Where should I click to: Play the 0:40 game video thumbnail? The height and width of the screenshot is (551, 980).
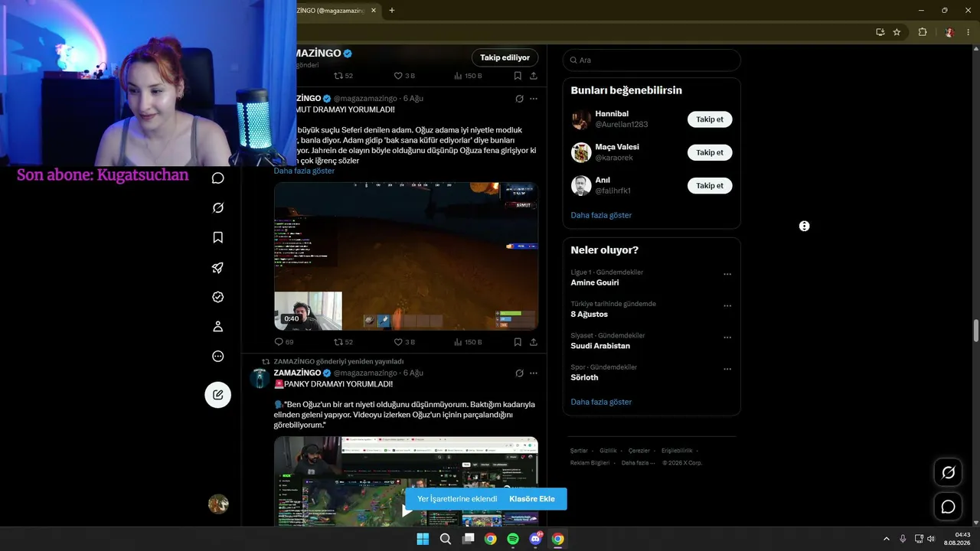tap(406, 256)
